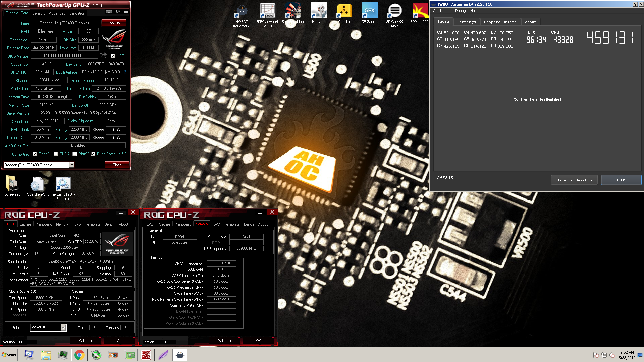Click the GPU-Z screenshot camera icon
Image resolution: width=644 pixels, height=362 pixels.
pos(109,11)
